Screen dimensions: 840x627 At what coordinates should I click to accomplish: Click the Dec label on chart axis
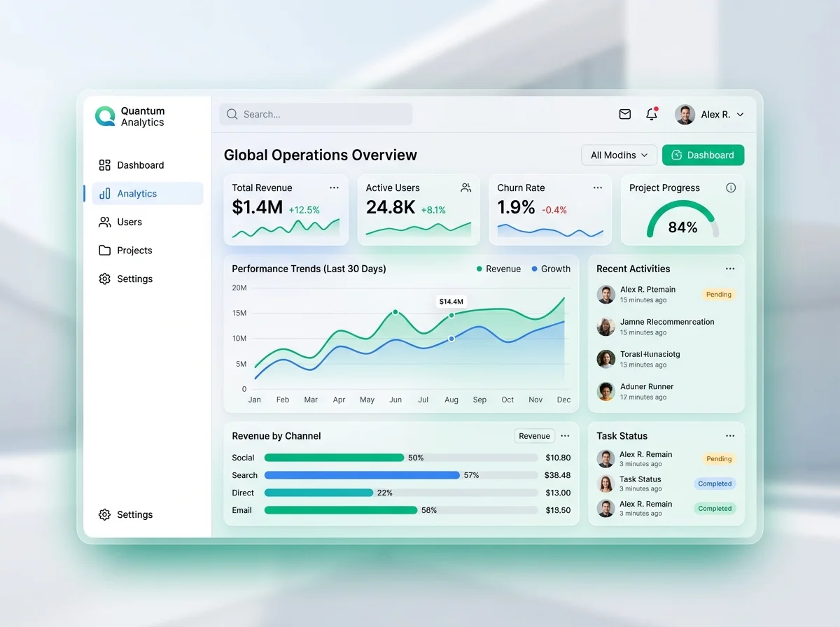563,400
